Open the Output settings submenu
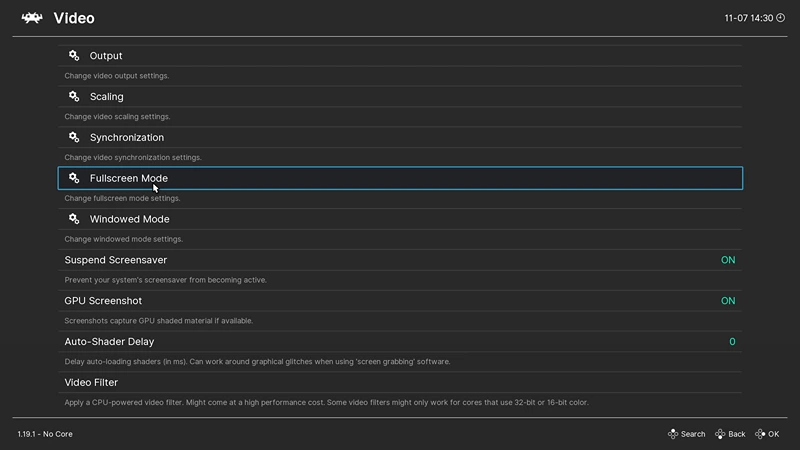Viewport: 800px width, 450px height. (400, 56)
